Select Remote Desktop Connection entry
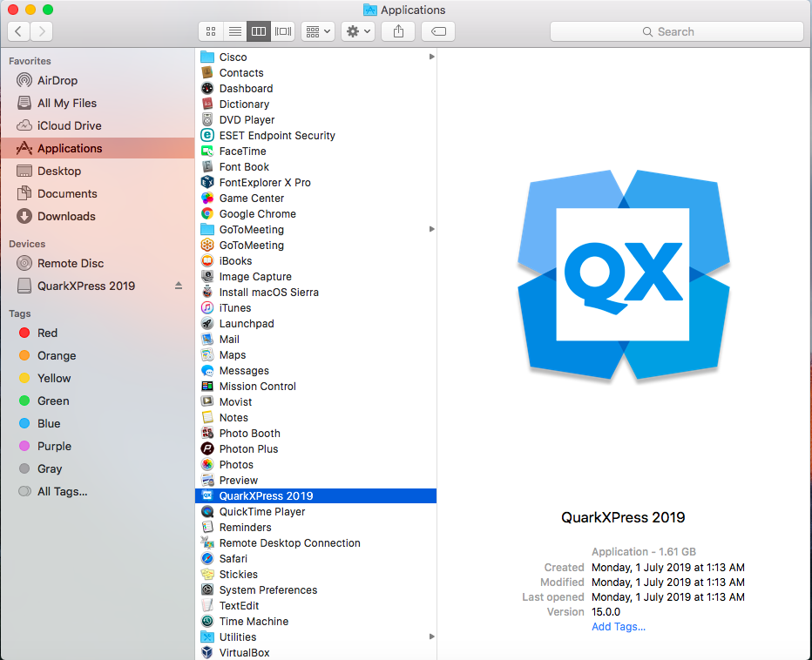The width and height of the screenshot is (812, 660). 316,543
